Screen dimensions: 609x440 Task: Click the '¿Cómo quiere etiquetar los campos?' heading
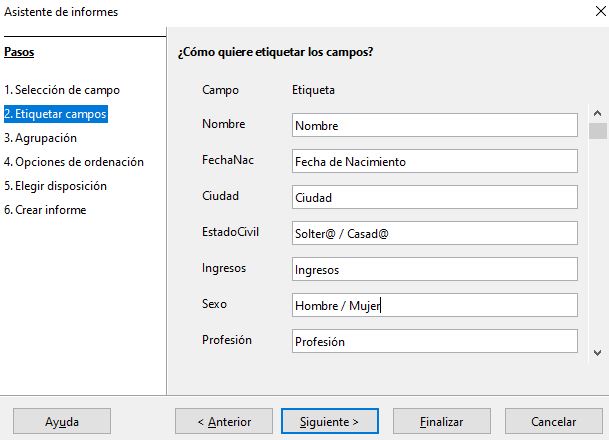coord(275,52)
